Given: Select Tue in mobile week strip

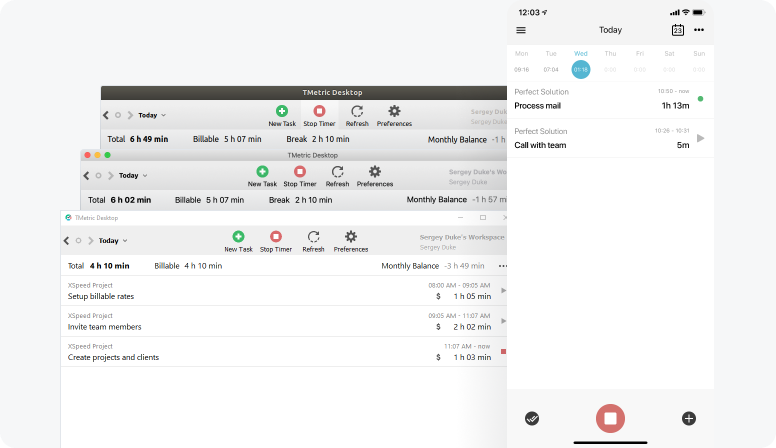Looking at the screenshot, I should [551, 61].
